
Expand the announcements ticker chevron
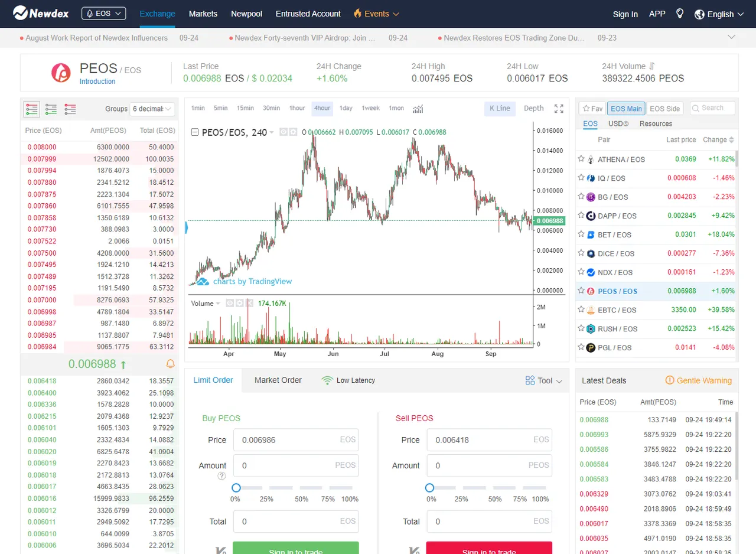coord(732,37)
